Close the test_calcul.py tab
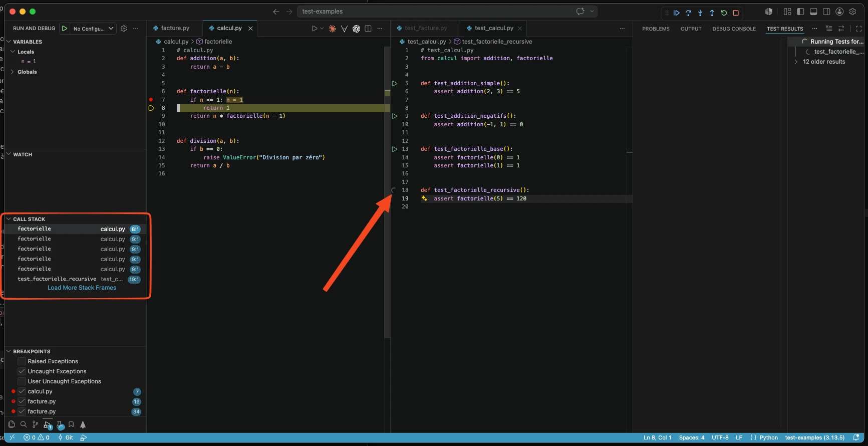 coord(520,29)
